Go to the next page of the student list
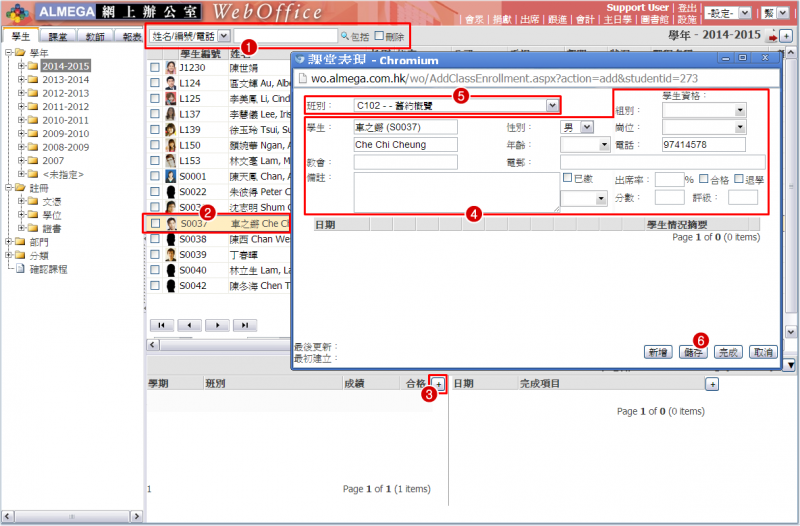Image resolution: width=800 pixels, height=526 pixels. point(217,325)
